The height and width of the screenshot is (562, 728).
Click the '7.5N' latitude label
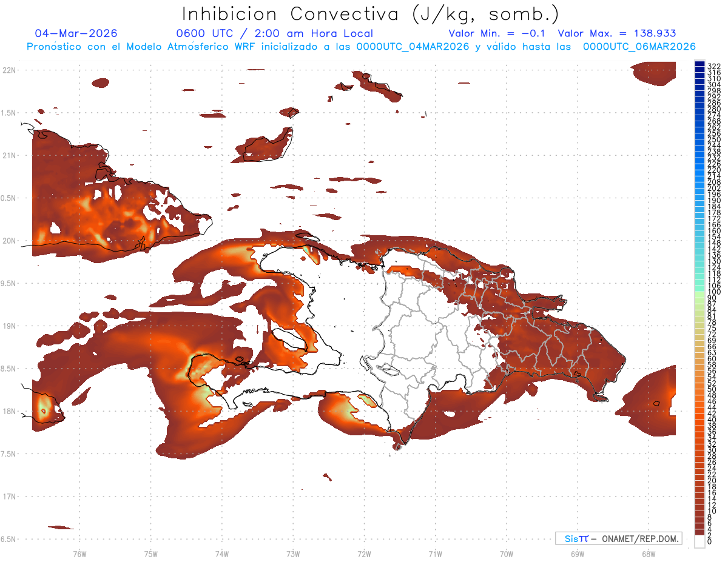pyautogui.click(x=9, y=454)
